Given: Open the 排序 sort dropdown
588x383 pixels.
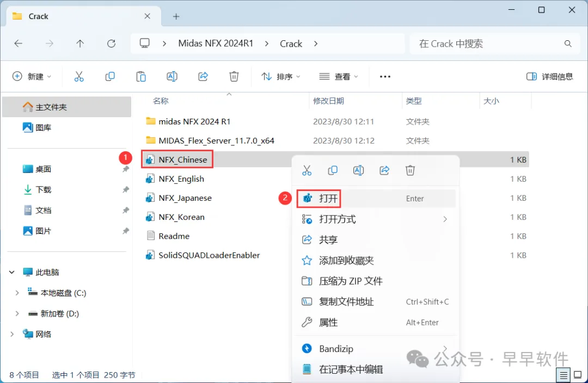Looking at the screenshot, I should [281, 77].
